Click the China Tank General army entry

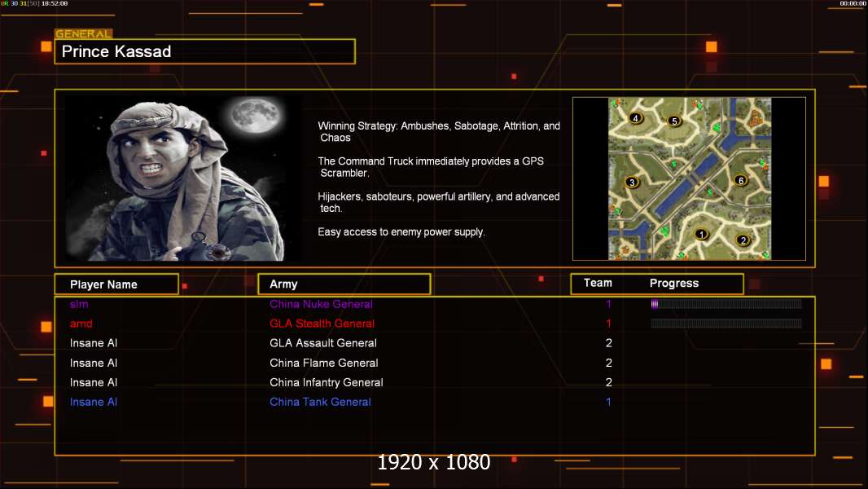click(321, 402)
